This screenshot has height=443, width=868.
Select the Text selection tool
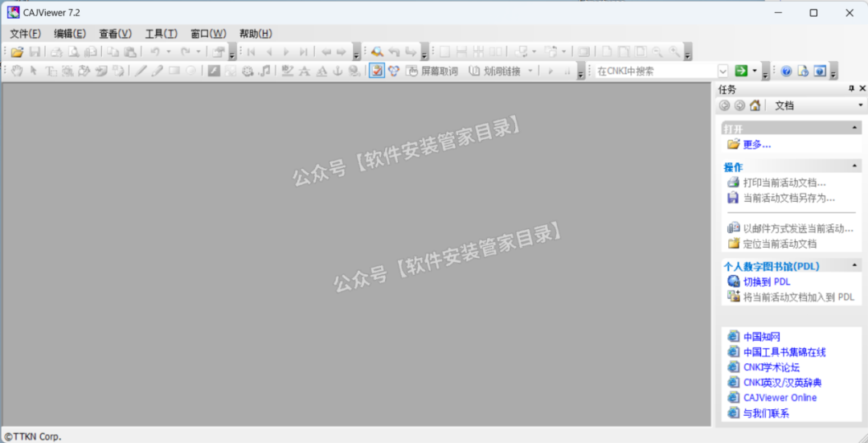51,71
